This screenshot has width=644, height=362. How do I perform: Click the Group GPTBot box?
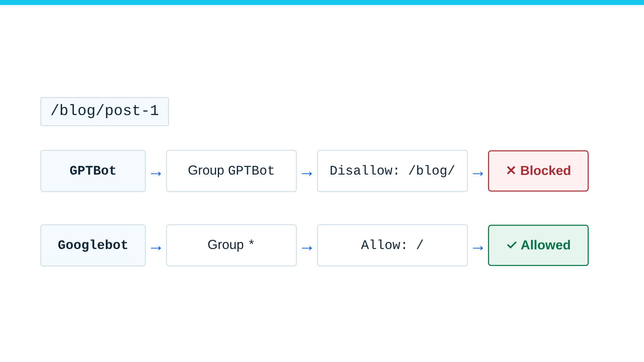[231, 171]
